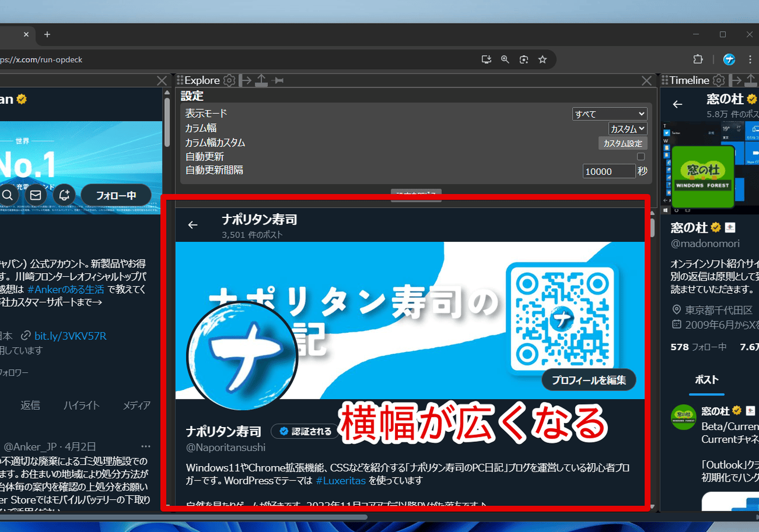Open the Chrome profile avatar icon

coord(729,59)
